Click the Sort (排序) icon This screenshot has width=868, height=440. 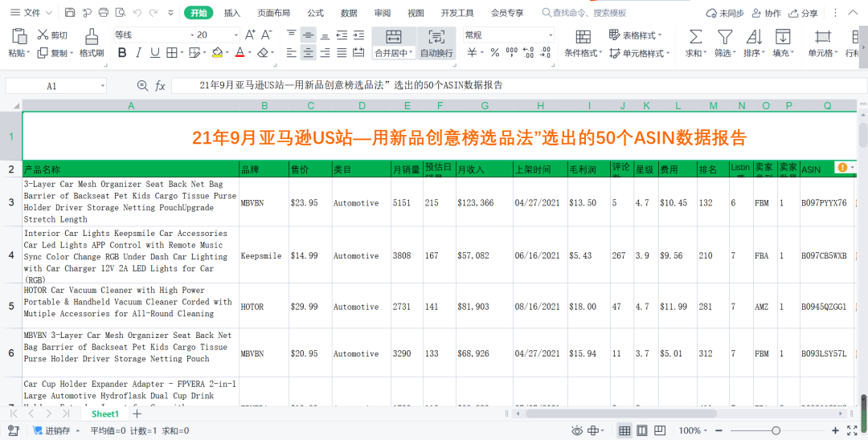[x=753, y=37]
